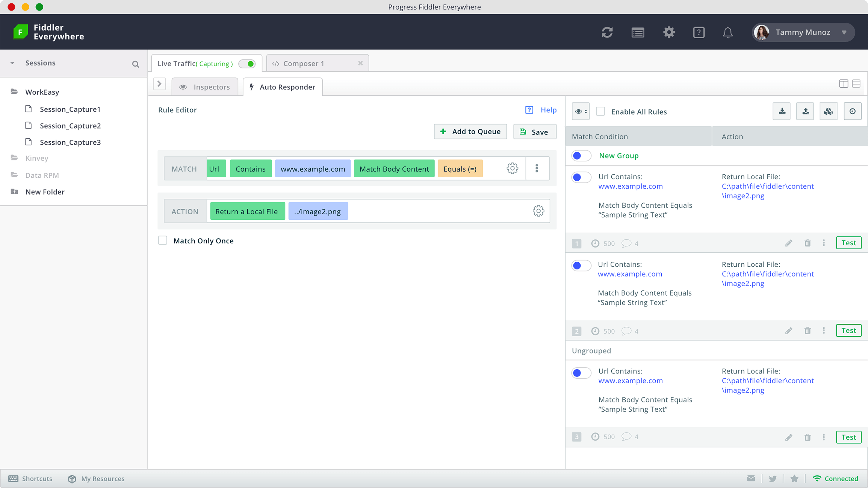Delete rule 3 with trash icon
Viewport: 868px width, 488px height.
pyautogui.click(x=808, y=437)
